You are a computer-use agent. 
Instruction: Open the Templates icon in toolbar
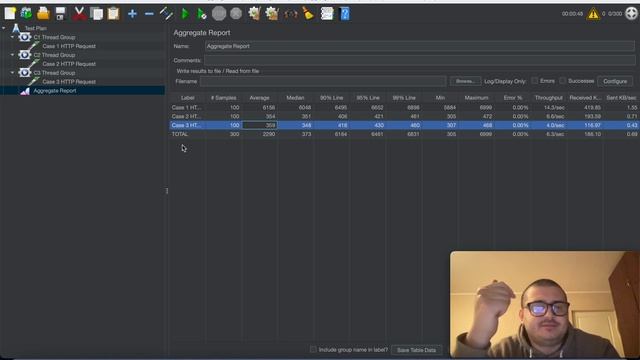(x=27, y=13)
